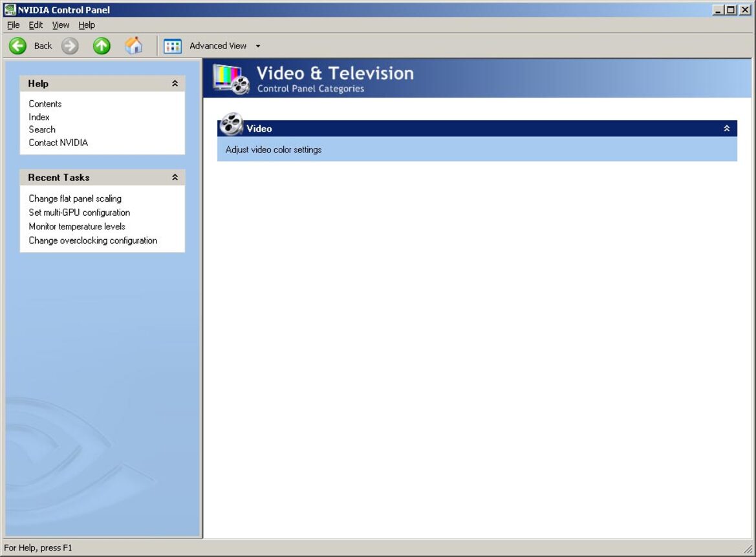The image size is (756, 557).
Task: Open Help Index link
Action: point(39,117)
